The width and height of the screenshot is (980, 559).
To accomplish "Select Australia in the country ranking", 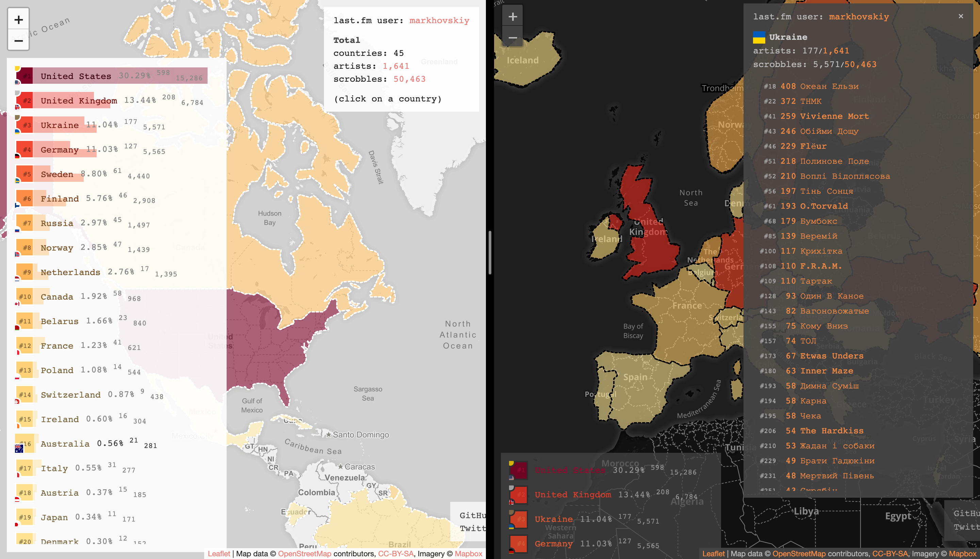I will [x=86, y=444].
